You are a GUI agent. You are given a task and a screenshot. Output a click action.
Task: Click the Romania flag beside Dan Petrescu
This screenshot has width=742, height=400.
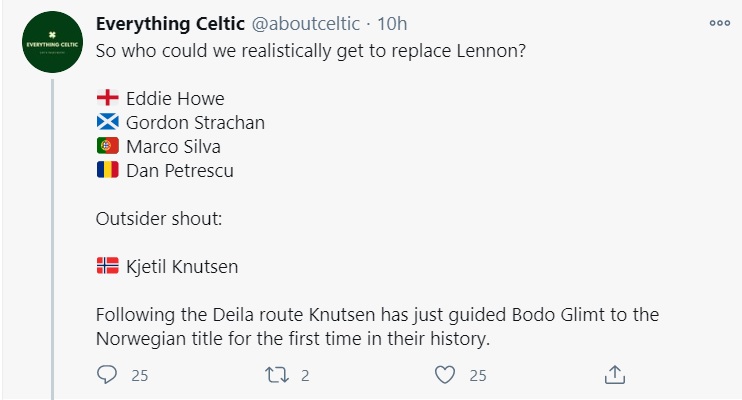(x=107, y=171)
